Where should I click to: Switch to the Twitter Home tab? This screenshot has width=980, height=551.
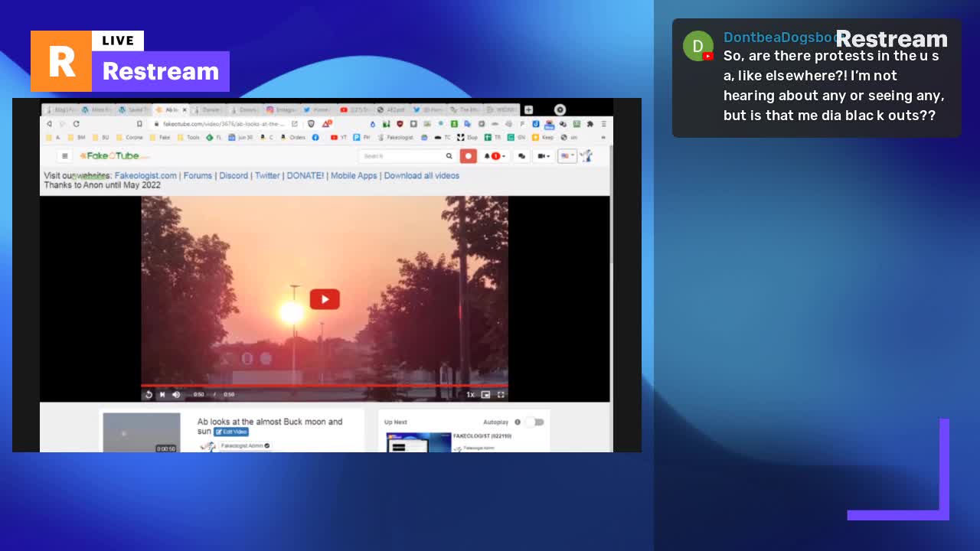click(318, 110)
